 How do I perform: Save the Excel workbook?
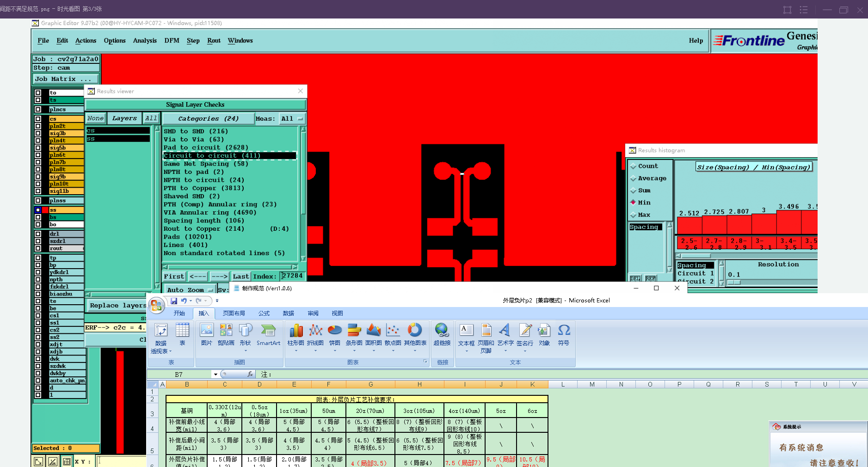[174, 301]
